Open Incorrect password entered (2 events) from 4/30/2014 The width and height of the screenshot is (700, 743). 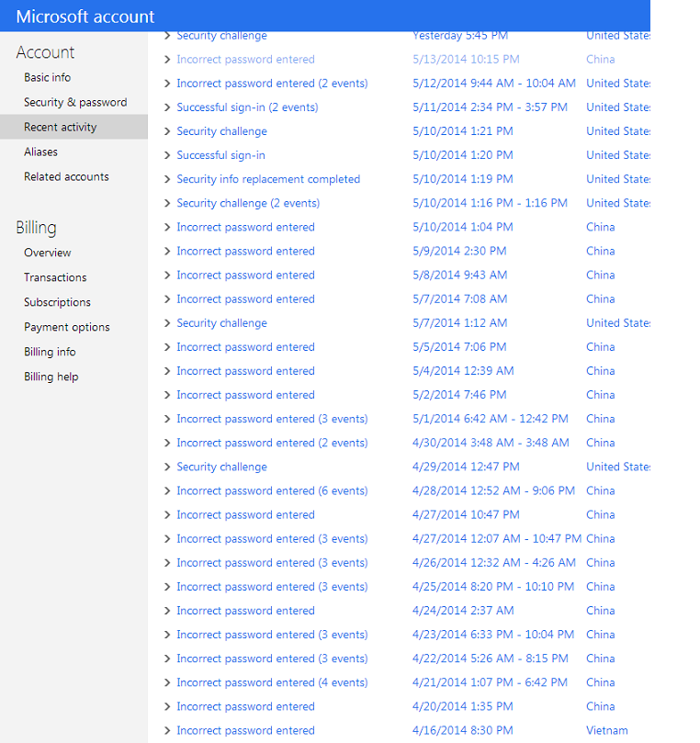pyautogui.click(x=272, y=443)
